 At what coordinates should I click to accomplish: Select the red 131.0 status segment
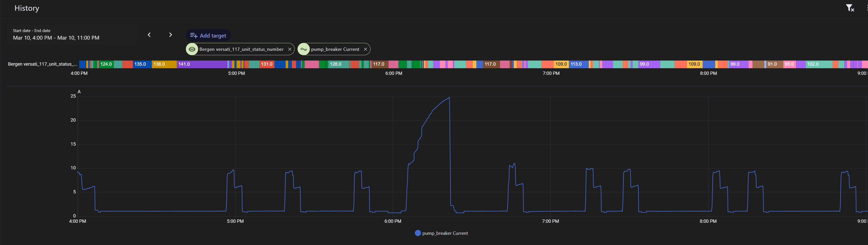tap(267, 64)
